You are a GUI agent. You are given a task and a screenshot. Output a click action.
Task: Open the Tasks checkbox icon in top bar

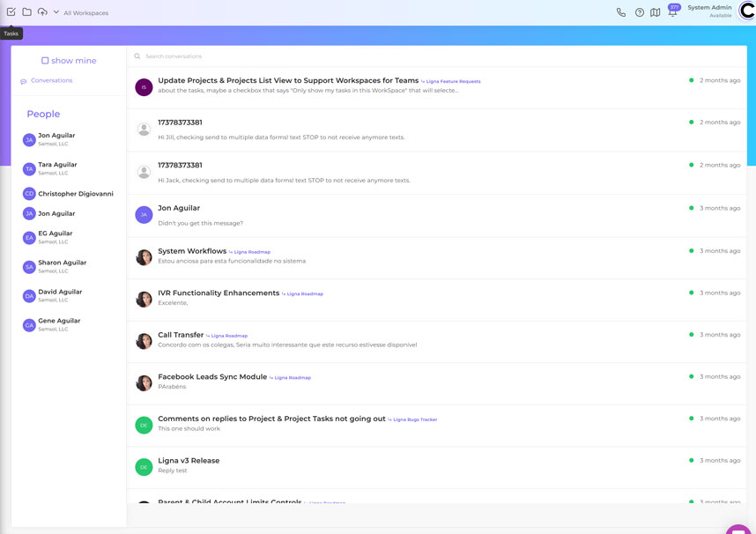tap(11, 12)
